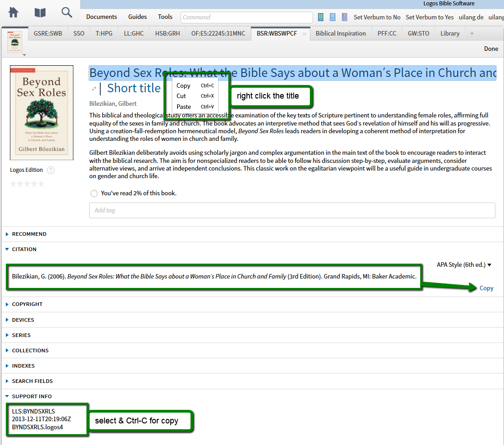This screenshot has width=504, height=445.
Task: Click third layout shortcut icon in toolbar
Action: (345, 17)
